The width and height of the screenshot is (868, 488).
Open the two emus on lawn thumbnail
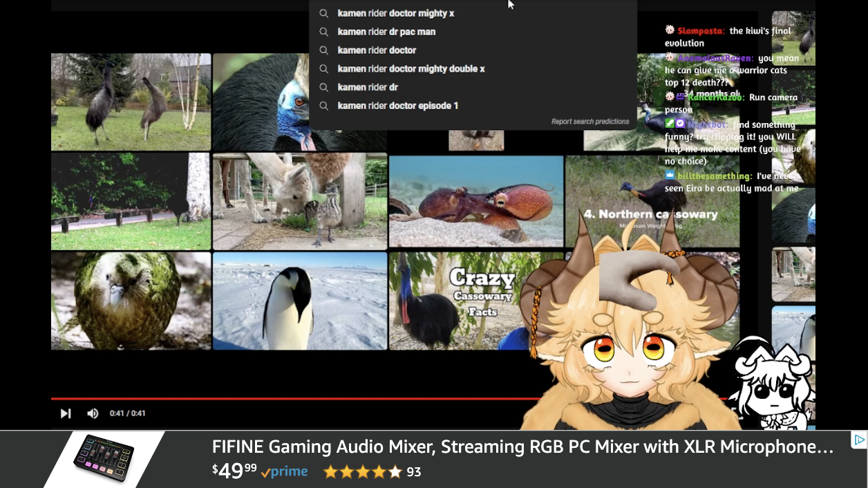click(x=131, y=102)
